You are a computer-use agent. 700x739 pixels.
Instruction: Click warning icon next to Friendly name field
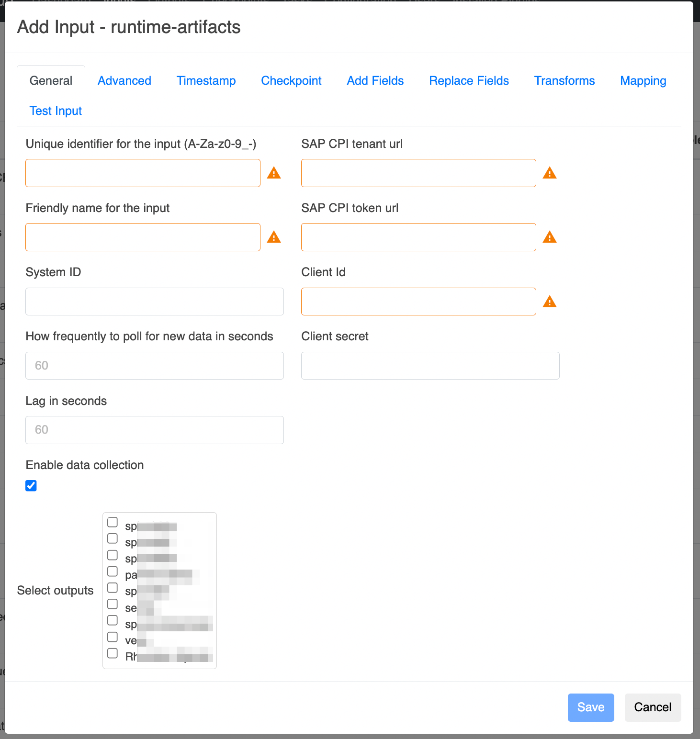(x=274, y=237)
